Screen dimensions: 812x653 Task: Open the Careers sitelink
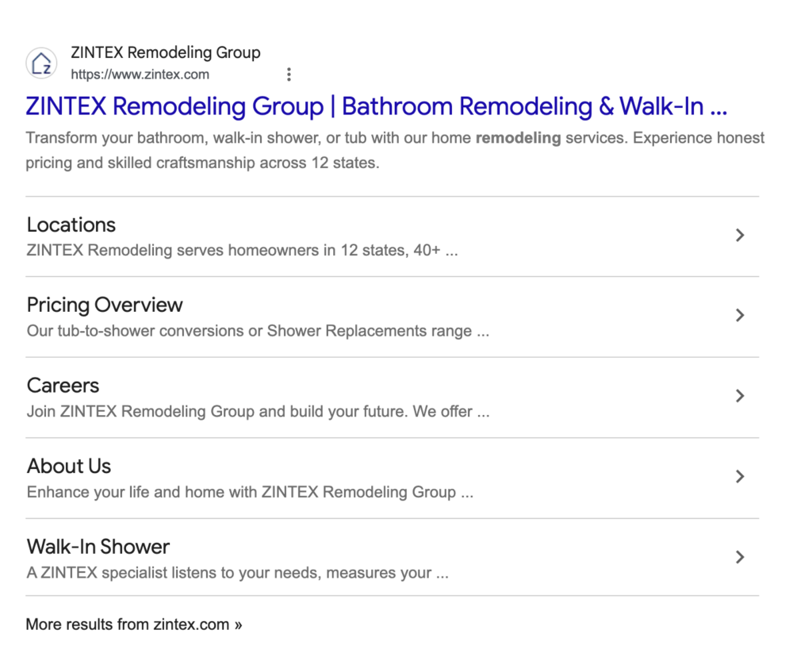63,386
